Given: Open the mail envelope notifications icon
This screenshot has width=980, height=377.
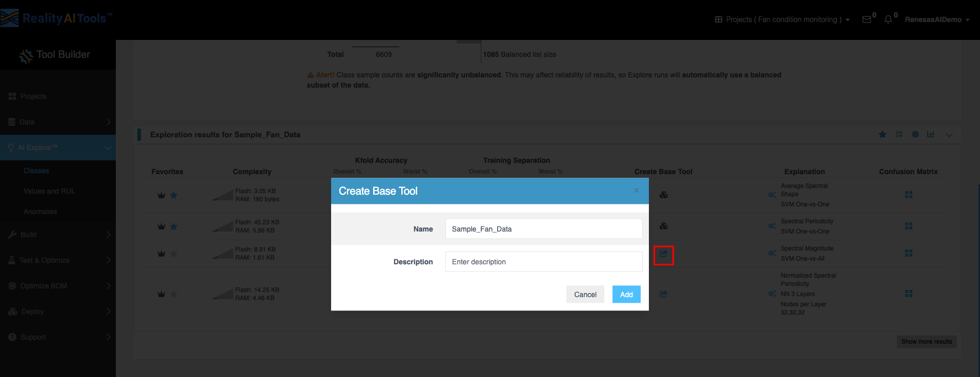Looking at the screenshot, I should 867,19.
